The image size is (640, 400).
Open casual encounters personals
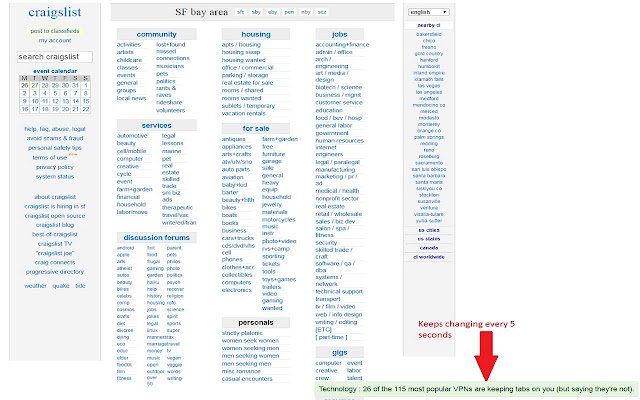pos(247,379)
